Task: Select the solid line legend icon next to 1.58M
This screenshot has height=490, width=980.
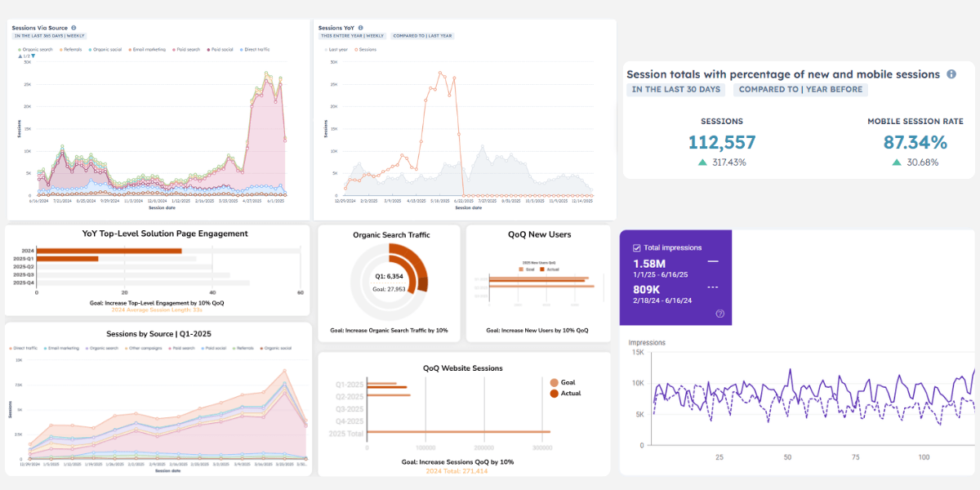Action: (x=713, y=261)
